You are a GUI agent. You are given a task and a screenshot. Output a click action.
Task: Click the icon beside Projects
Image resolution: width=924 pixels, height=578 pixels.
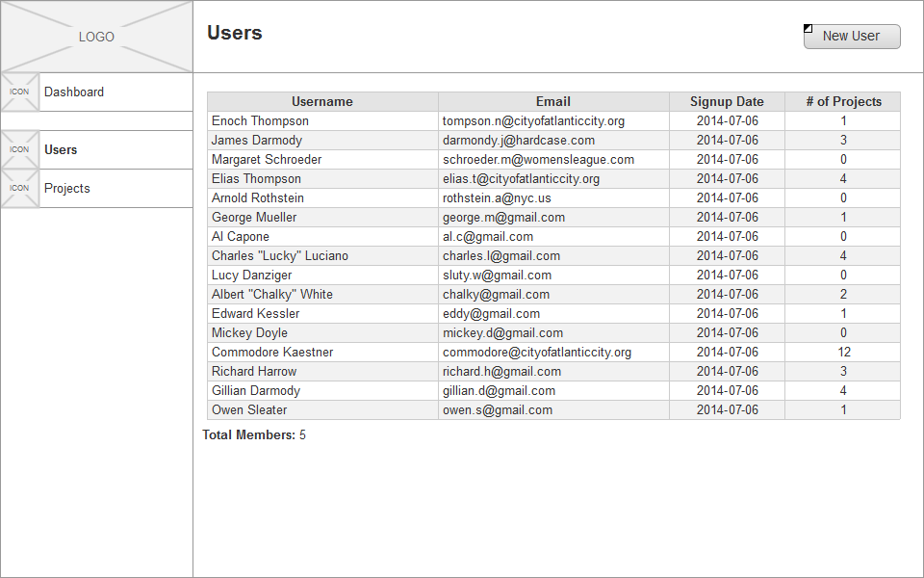20,188
